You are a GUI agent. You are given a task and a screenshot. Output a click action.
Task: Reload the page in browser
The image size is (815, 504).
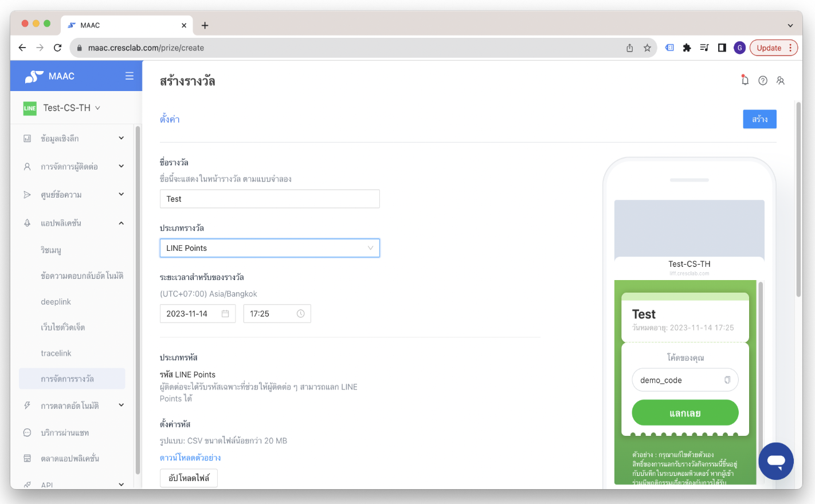(x=57, y=48)
